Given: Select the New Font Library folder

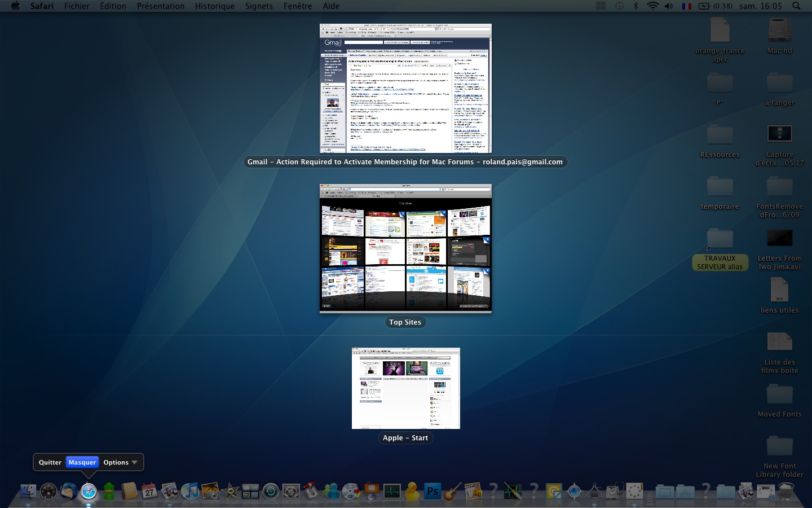Looking at the screenshot, I should click(x=780, y=456).
